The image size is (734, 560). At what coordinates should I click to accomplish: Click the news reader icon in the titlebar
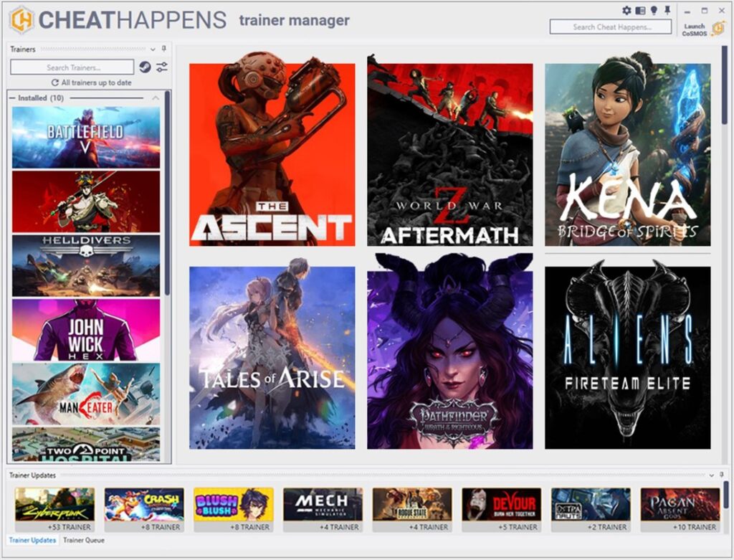tap(640, 10)
